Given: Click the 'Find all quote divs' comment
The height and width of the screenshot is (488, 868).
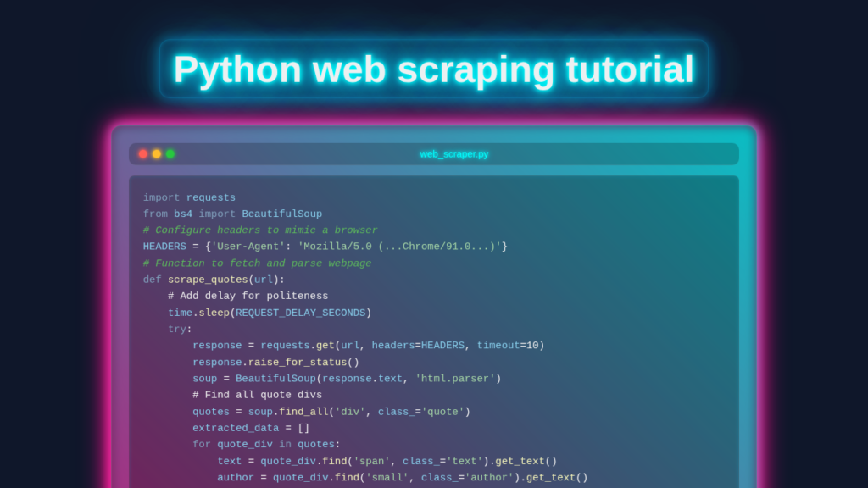Looking at the screenshot, I should coord(258,395).
